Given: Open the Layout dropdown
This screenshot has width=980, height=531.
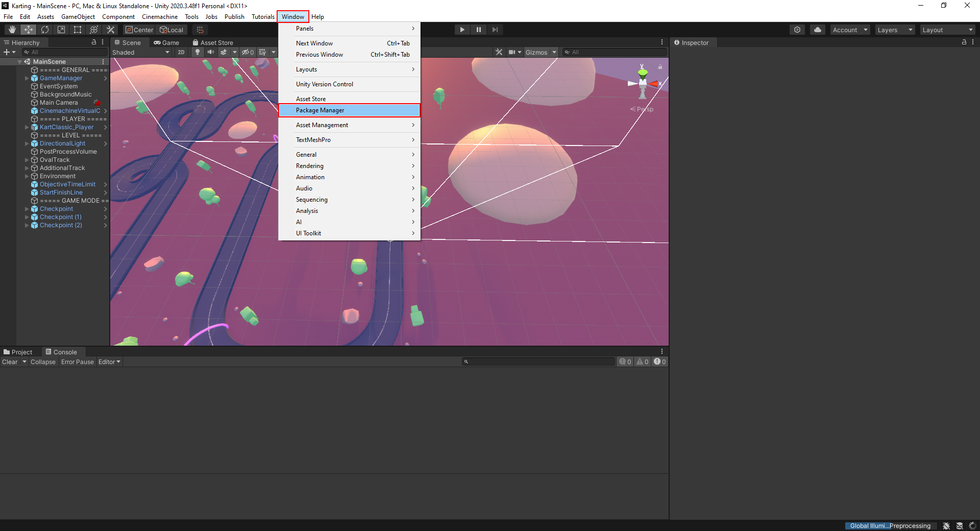Looking at the screenshot, I should point(948,30).
